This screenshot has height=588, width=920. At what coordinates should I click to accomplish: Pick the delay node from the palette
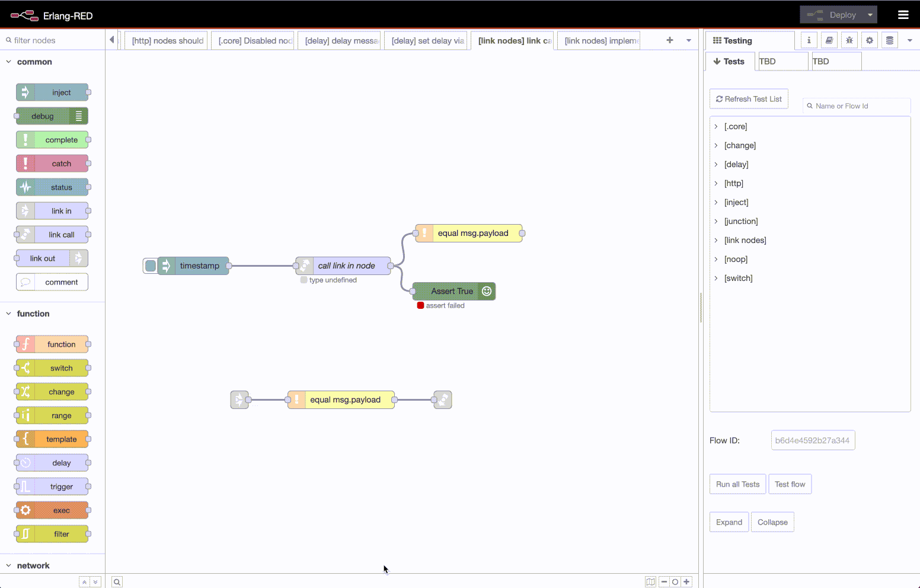point(52,463)
